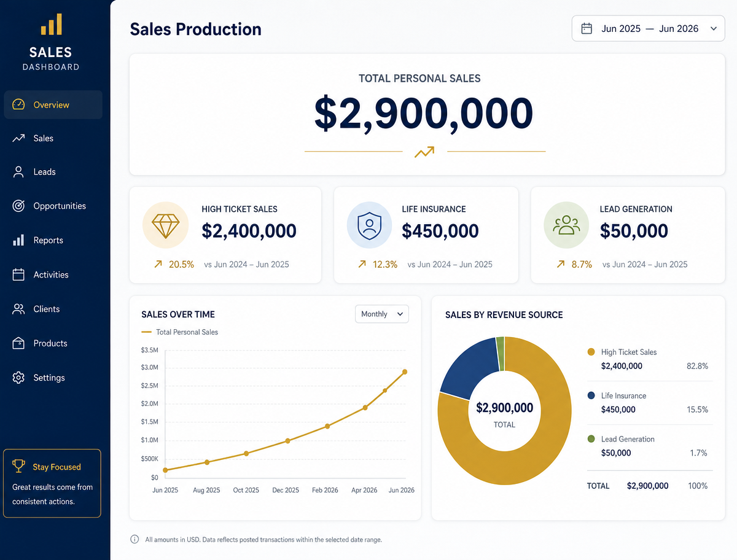Click the $2,900,000 headline total
The image size is (737, 560).
424,114
